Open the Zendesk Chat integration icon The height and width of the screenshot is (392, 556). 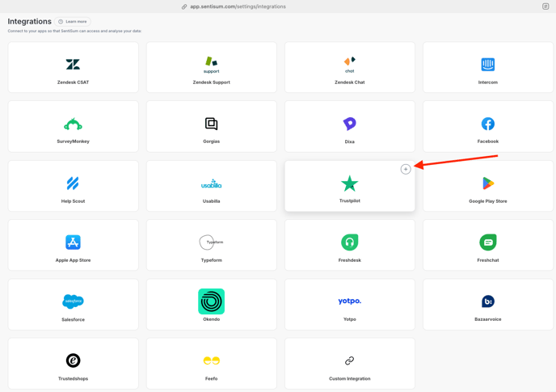(x=350, y=65)
